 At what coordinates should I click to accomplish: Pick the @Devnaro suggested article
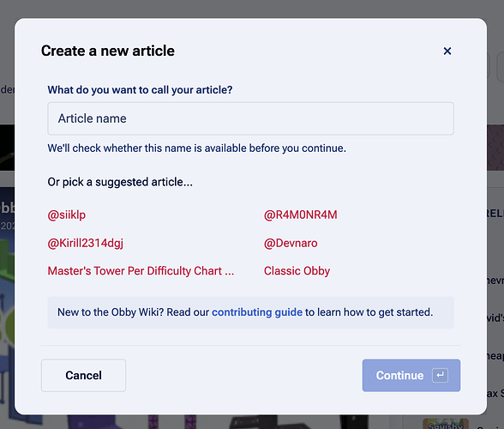pos(291,243)
